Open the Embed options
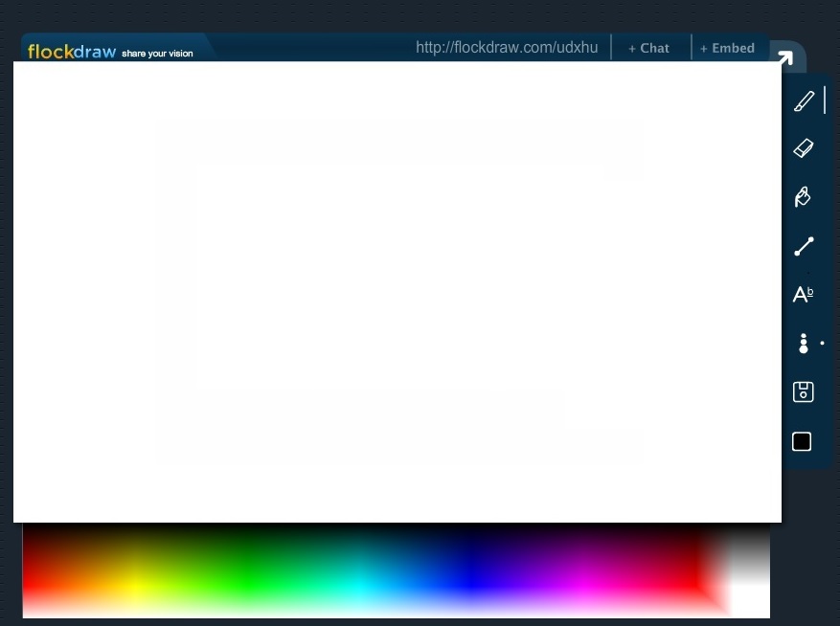Viewport: 840px width, 626px height. (x=727, y=48)
